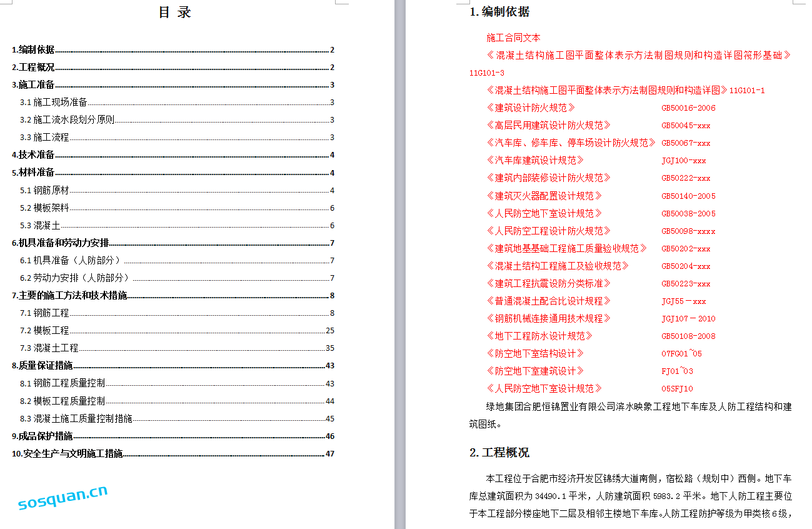Click TOC entry 3.施工准备
This screenshot has height=529, width=812.
[x=33, y=85]
